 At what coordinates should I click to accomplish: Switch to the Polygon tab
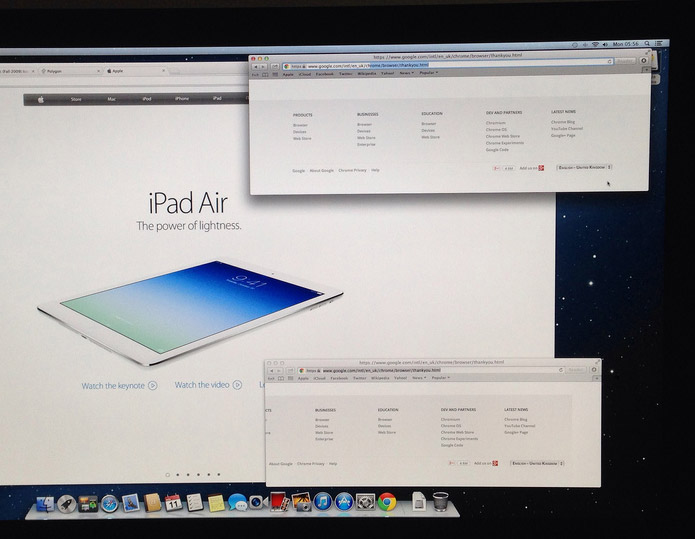(x=69, y=71)
